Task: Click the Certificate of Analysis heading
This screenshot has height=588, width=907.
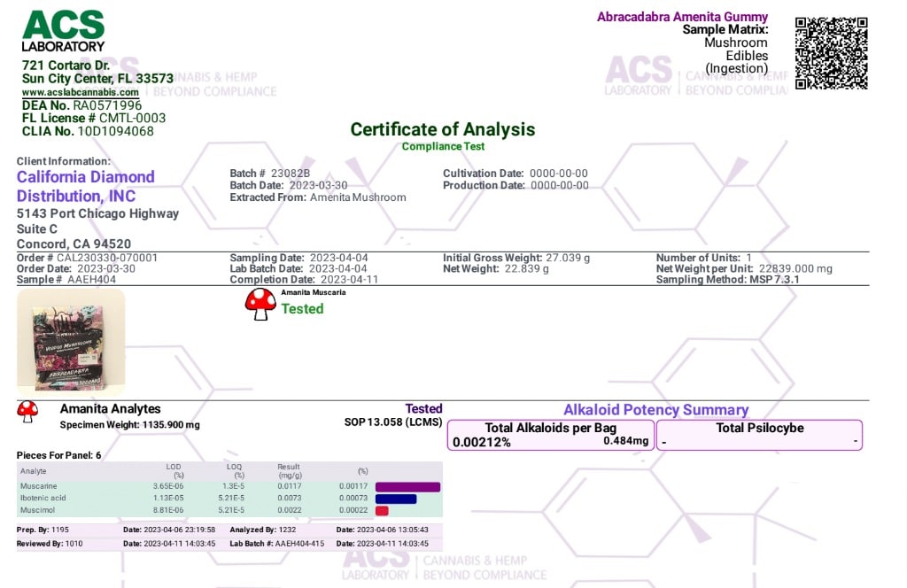Action: point(443,129)
